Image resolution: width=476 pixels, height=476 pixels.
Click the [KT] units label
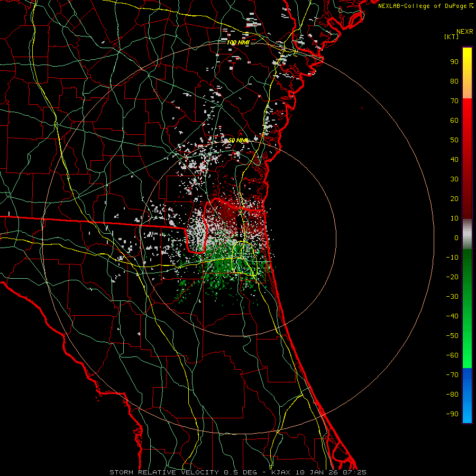pos(452,36)
